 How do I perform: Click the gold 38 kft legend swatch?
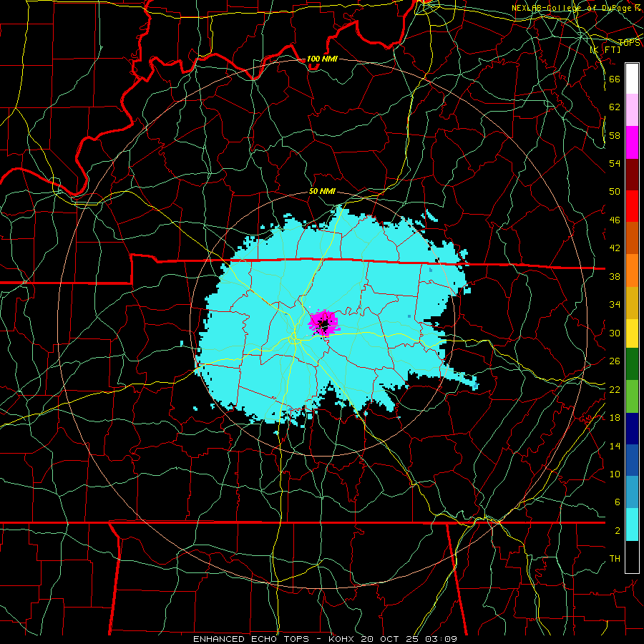coord(632,302)
